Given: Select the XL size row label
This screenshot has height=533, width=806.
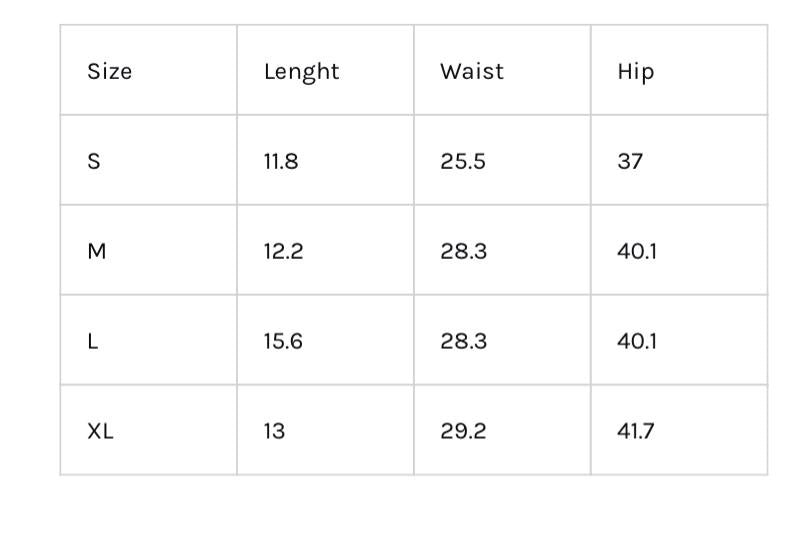Looking at the screenshot, I should 100,431.
